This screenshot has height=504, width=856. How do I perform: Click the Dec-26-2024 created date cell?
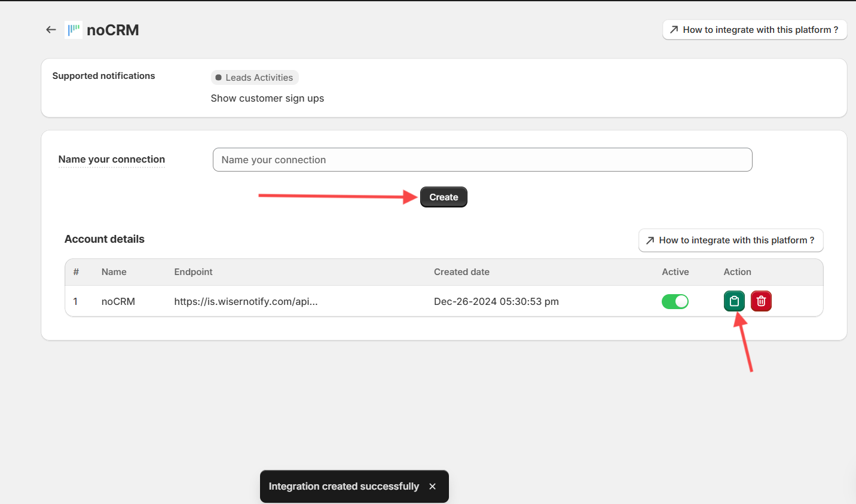[x=496, y=301]
